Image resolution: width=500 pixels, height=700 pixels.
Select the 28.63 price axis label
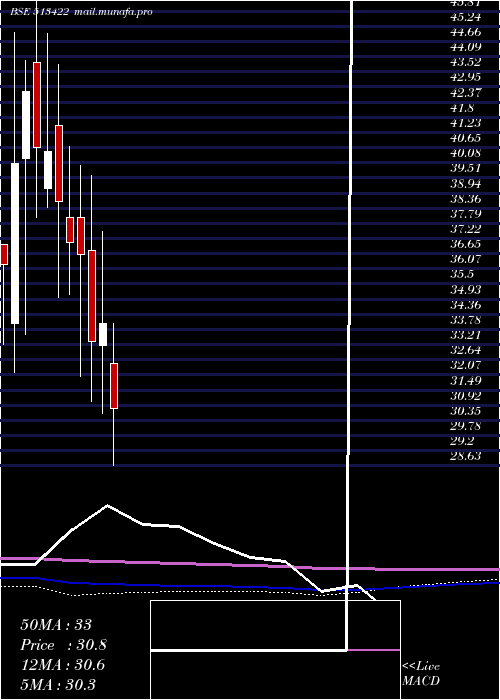point(466,456)
